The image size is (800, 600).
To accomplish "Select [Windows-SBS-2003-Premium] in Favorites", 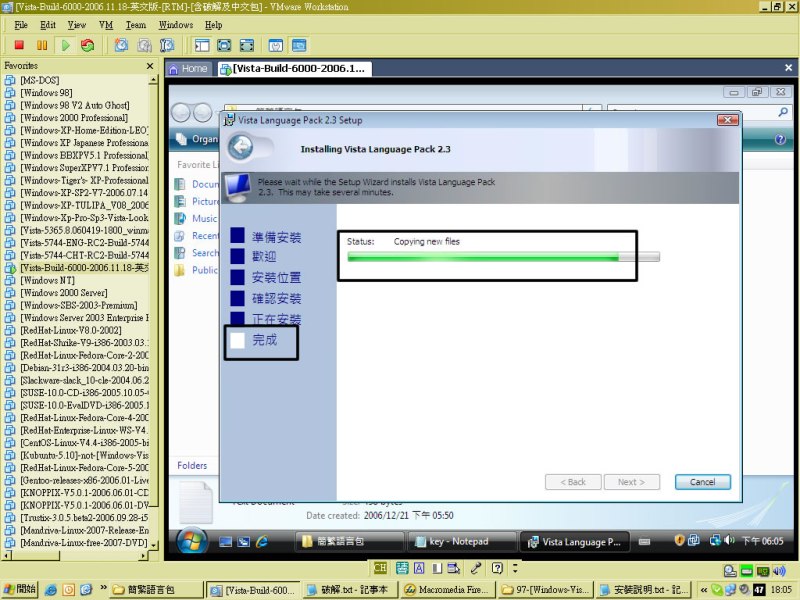I will click(79, 306).
